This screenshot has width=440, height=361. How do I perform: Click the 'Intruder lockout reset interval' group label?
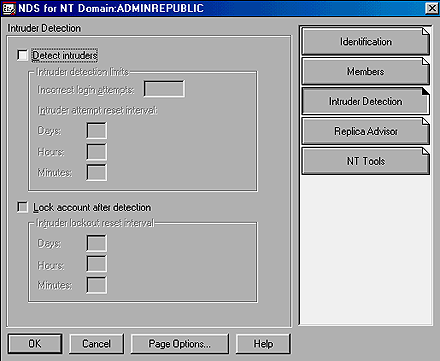(x=95, y=223)
